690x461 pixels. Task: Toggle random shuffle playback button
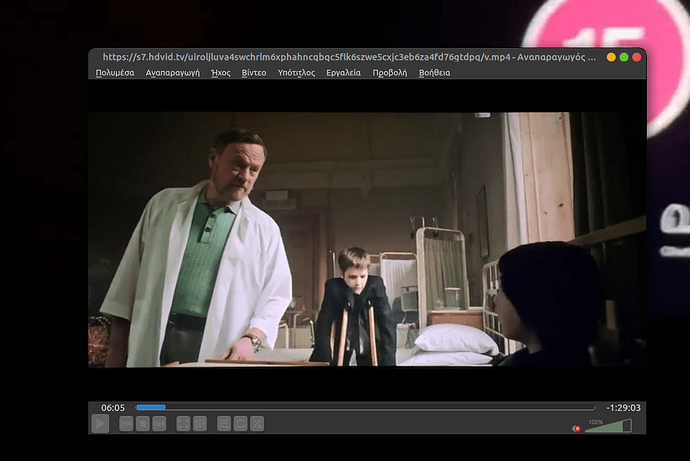(257, 424)
